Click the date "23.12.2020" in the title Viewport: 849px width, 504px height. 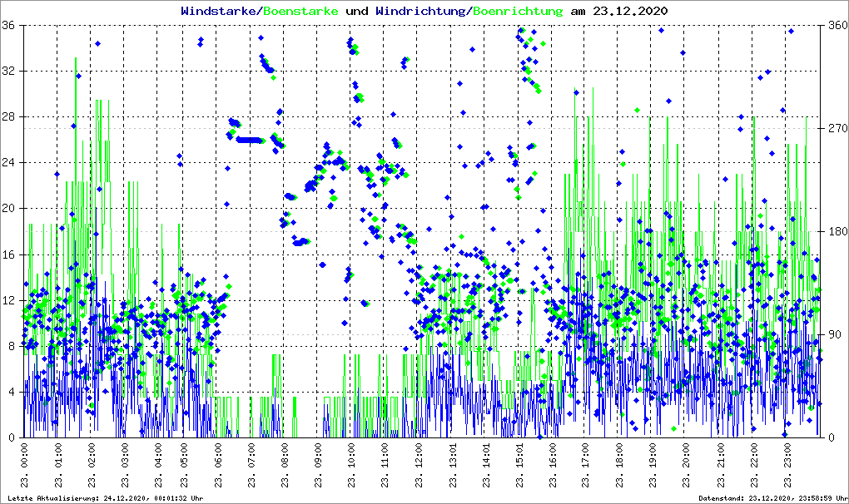624,11
